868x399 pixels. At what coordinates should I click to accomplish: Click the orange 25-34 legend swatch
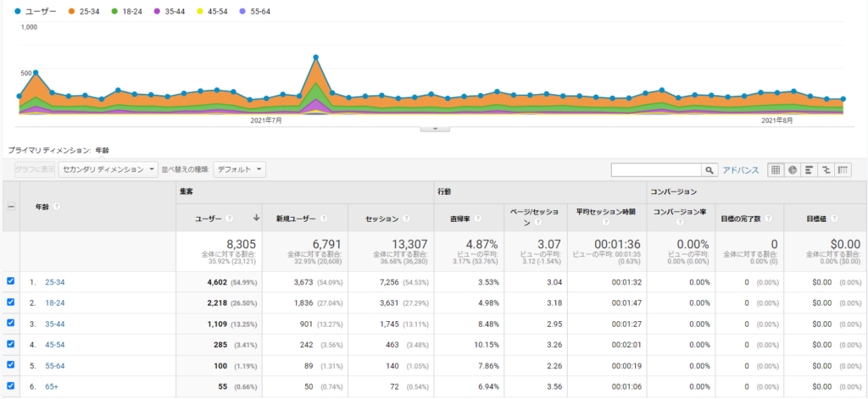click(x=71, y=11)
